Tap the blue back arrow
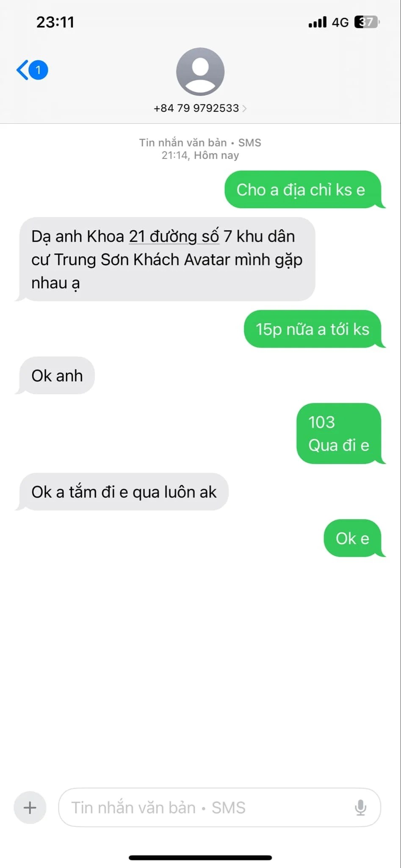Image resolution: width=401 pixels, height=868 pixels. (22, 70)
